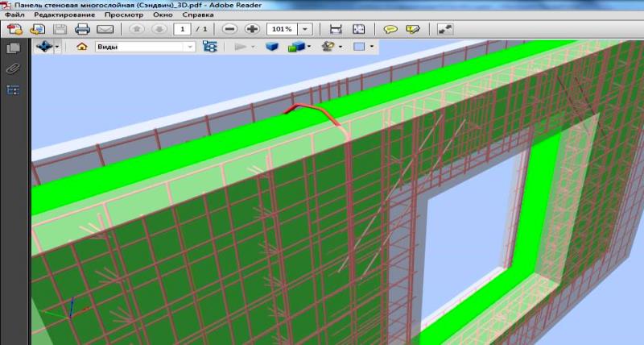Print the document with the printer icon
This screenshot has width=644, height=345.
click(82, 29)
